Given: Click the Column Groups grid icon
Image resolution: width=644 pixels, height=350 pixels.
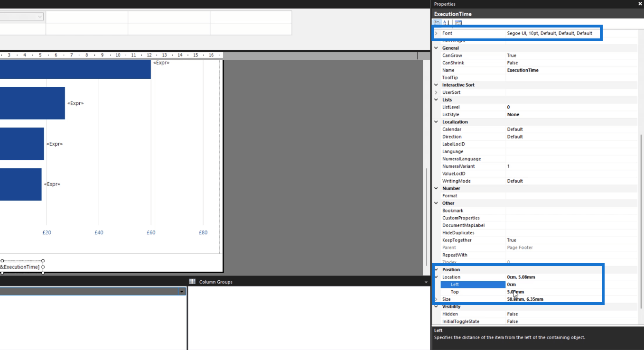Looking at the screenshot, I should pyautogui.click(x=192, y=282).
